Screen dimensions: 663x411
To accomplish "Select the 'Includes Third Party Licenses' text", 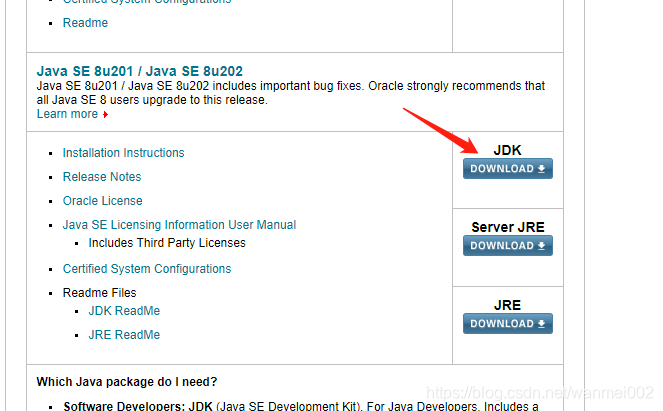I will coord(167,243).
